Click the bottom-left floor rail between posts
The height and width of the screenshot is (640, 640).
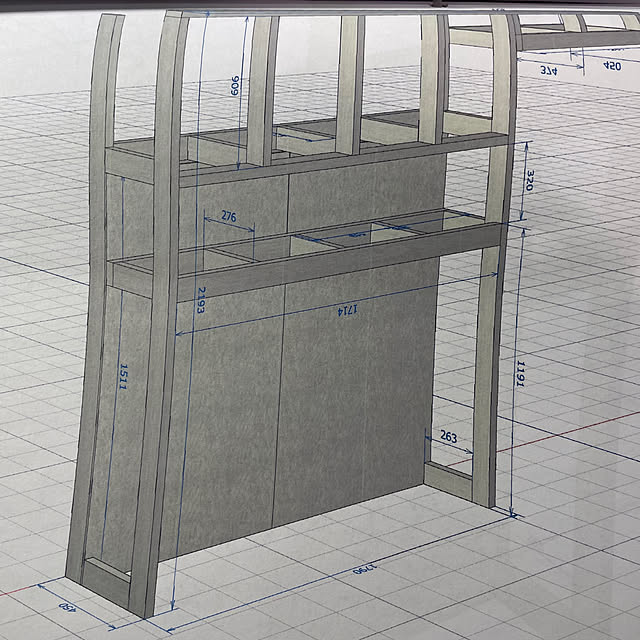pos(106,582)
